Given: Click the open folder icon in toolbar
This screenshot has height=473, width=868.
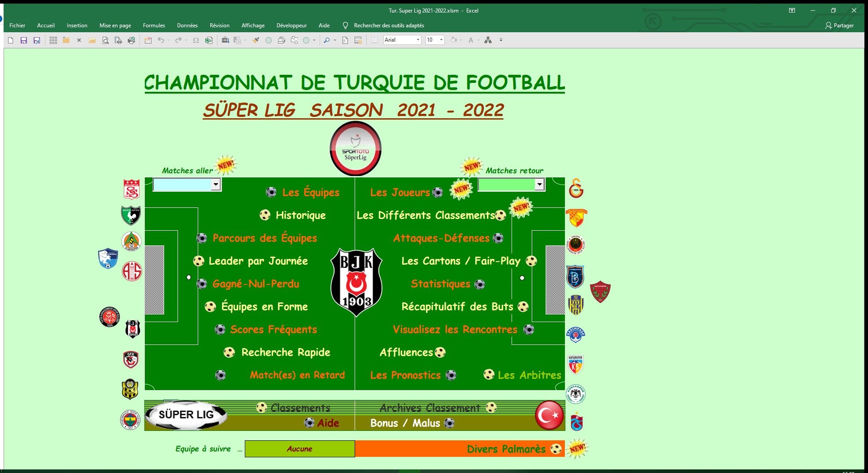Looking at the screenshot, I should (x=92, y=40).
